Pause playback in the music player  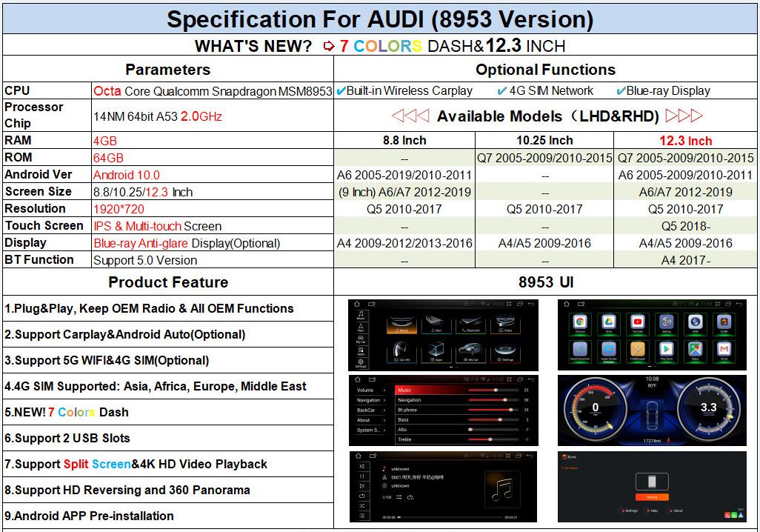(362, 476)
